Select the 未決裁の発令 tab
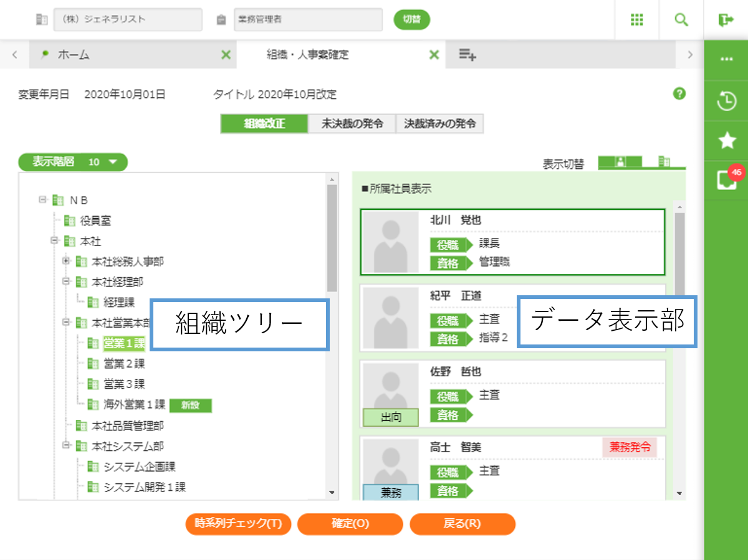Screen dimensions: 748x560 click(352, 123)
